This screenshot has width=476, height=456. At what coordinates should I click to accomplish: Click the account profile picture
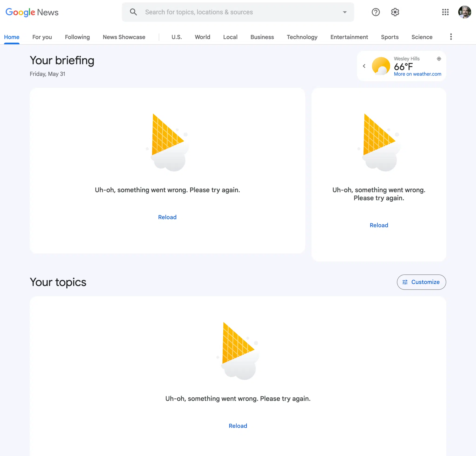pyautogui.click(x=464, y=12)
